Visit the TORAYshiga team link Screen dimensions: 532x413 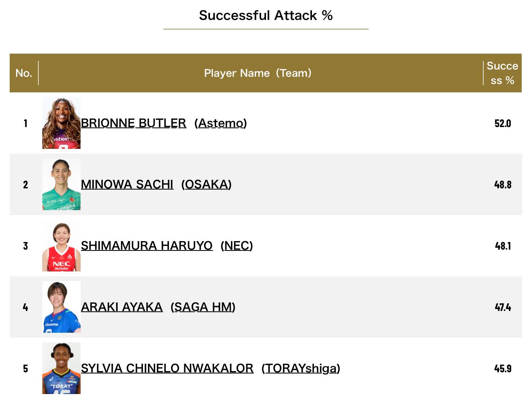pyautogui.click(x=301, y=368)
